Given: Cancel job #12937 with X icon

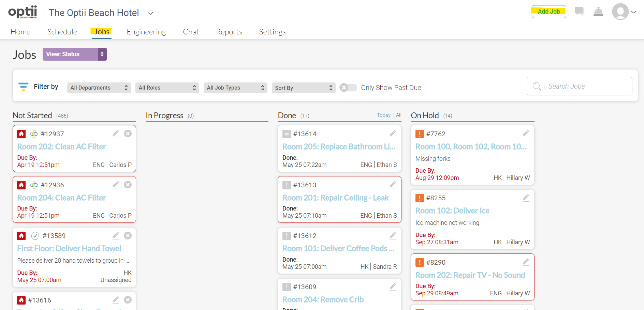Looking at the screenshot, I should pyautogui.click(x=128, y=134).
